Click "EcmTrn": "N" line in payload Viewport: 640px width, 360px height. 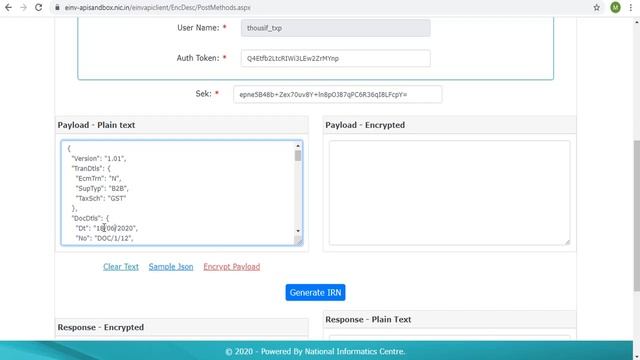point(98,178)
